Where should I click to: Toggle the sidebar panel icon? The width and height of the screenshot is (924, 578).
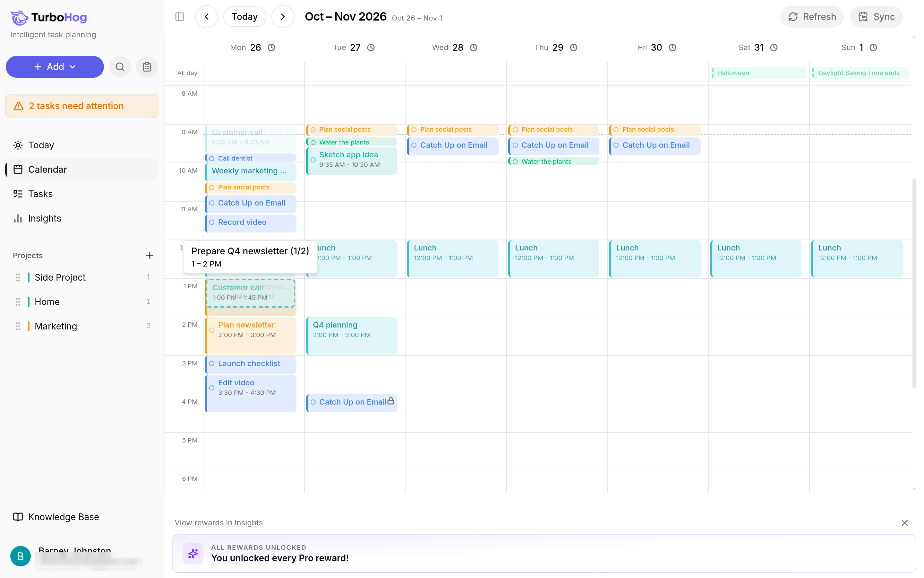179,17
